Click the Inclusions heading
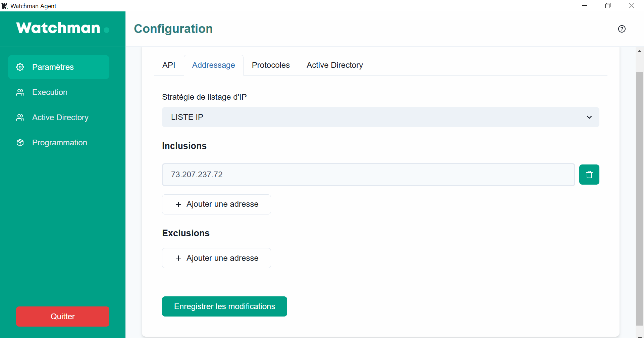Screen dimensions: 644x338 point(184,146)
